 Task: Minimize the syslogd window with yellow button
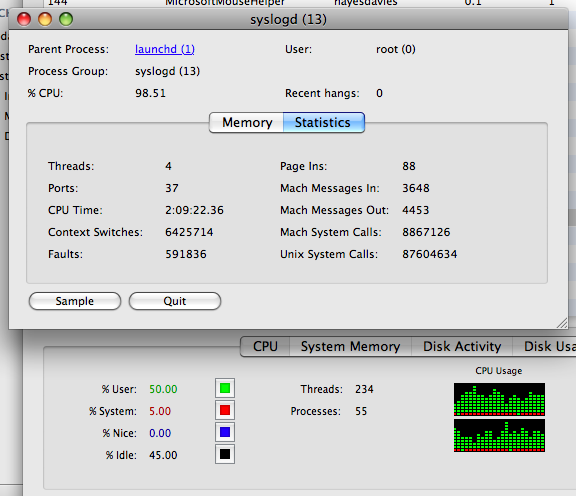click(x=45, y=19)
